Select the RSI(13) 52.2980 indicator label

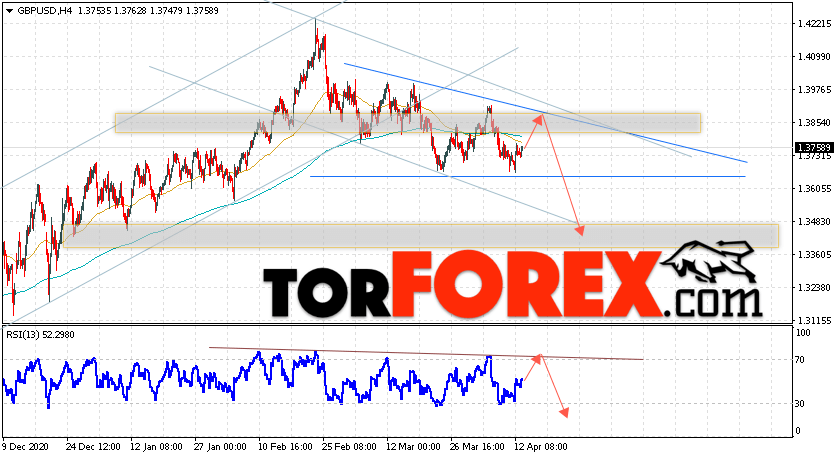click(40, 335)
